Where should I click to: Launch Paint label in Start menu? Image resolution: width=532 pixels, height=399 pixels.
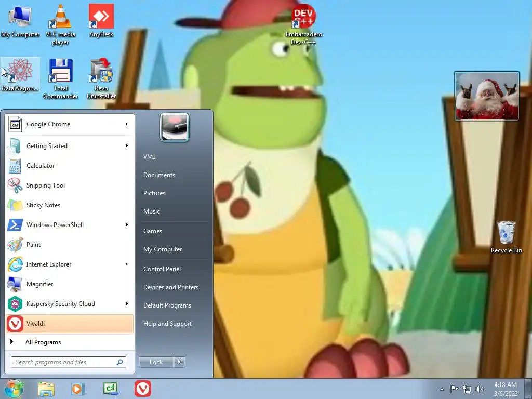point(33,245)
